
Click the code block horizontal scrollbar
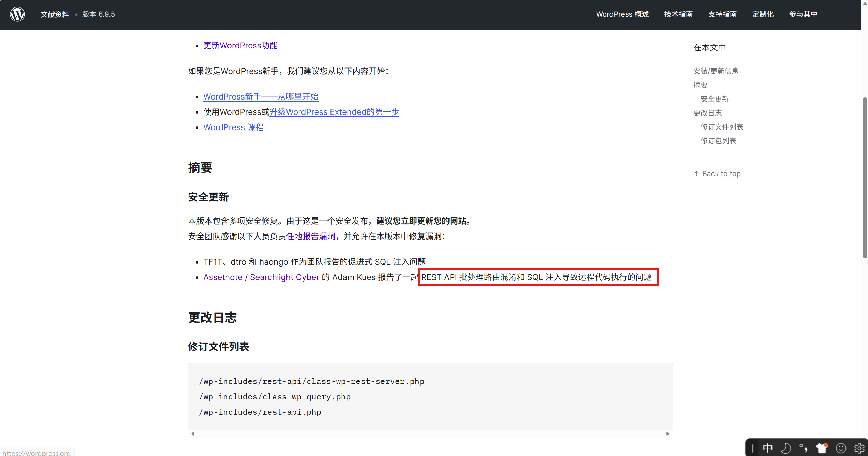[430, 434]
